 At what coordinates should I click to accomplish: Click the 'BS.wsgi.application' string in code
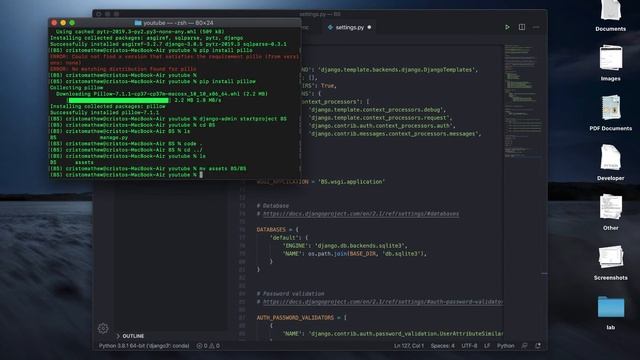click(351, 182)
